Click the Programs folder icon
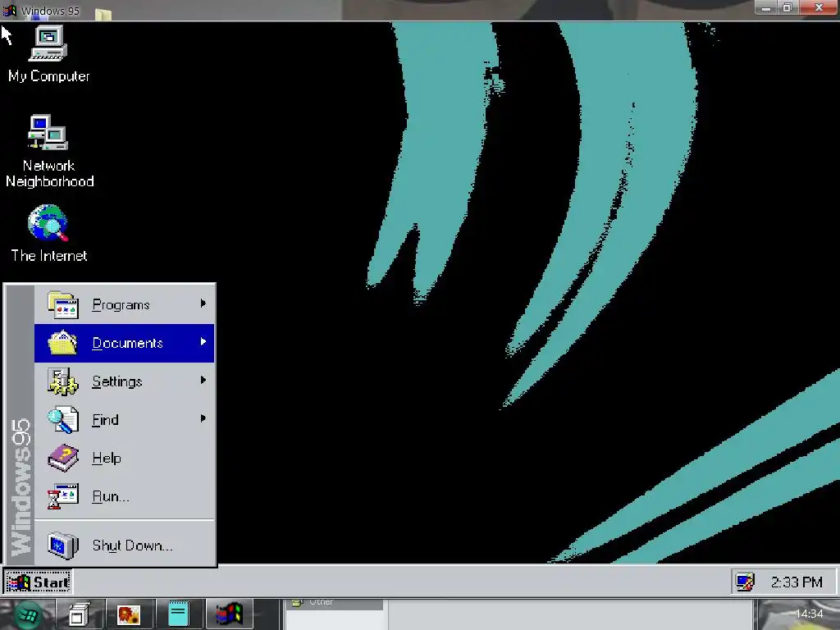Image resolution: width=840 pixels, height=630 pixels. 62,305
